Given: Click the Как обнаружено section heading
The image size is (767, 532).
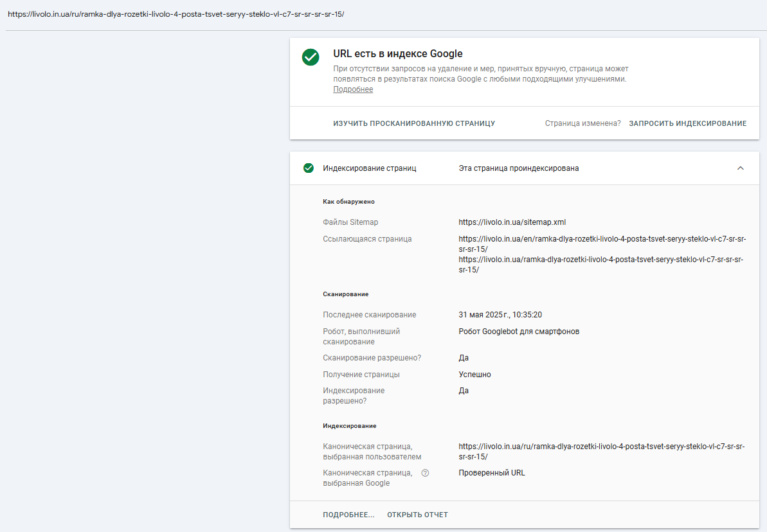Looking at the screenshot, I should point(348,202).
